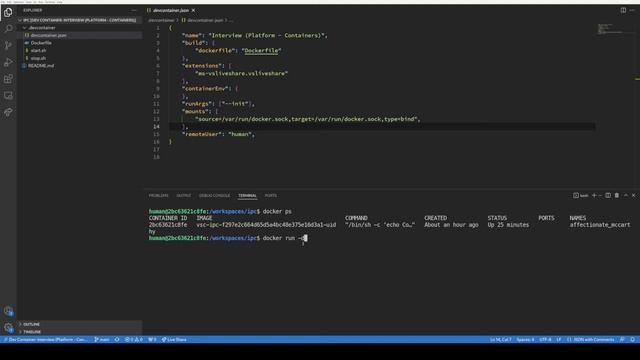Follow the underlined "Dockerfile" link in editor
640x360 pixels.
coord(261,51)
